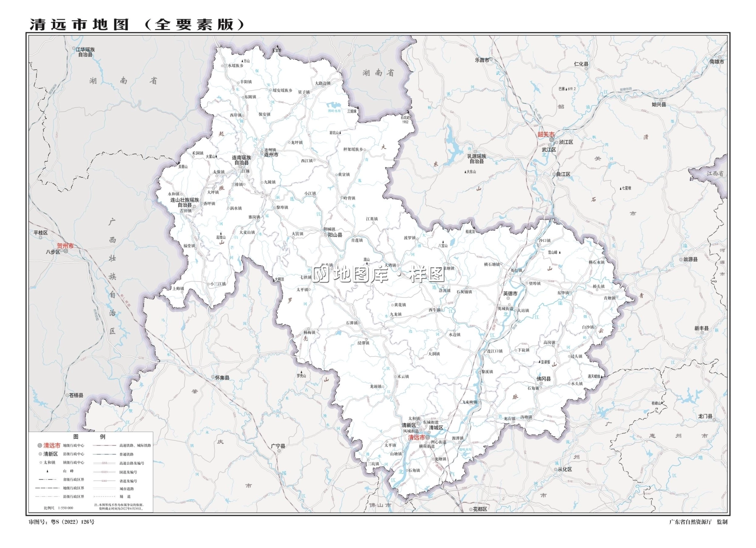756x548 pixels.
Task: Click the 青莲镇 town label
Action: [357, 240]
